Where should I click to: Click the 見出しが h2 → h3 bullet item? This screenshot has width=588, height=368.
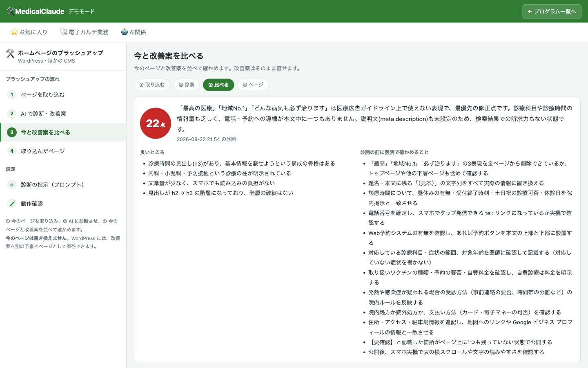[221, 193]
